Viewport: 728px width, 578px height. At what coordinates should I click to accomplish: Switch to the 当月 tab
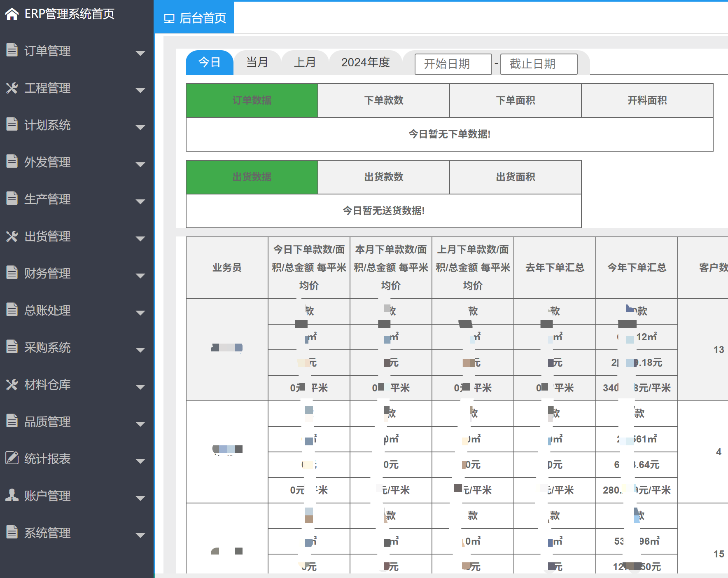pos(257,62)
